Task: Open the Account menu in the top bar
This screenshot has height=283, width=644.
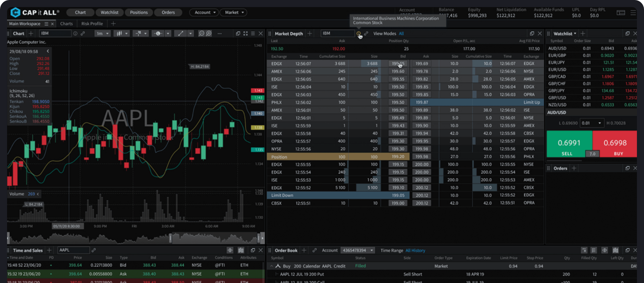Action: pos(204,12)
